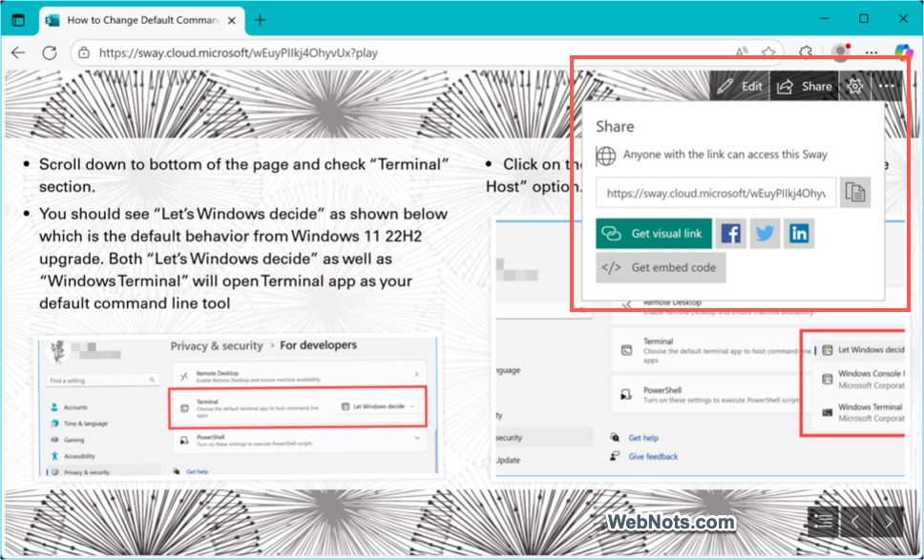Open browser Extensions puzzle icon
The width and height of the screenshot is (924, 560).
coord(806,53)
